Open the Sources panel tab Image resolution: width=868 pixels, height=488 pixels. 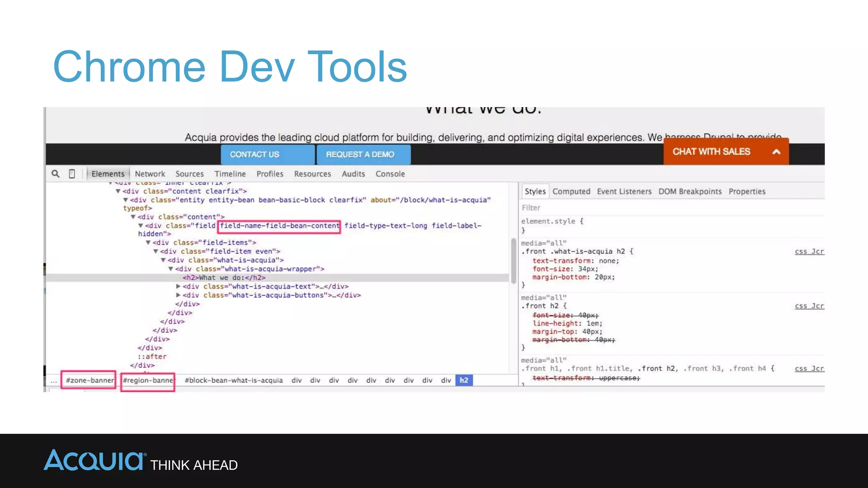[189, 174]
